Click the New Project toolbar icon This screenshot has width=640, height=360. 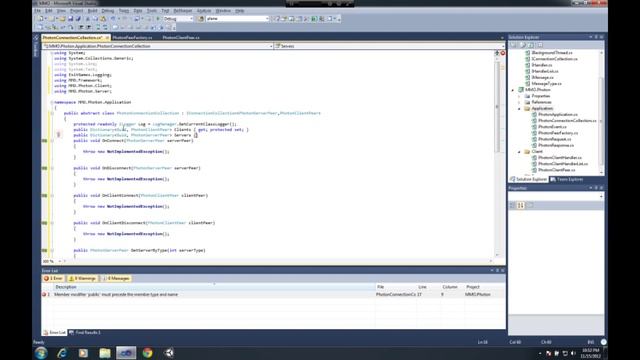point(41,19)
